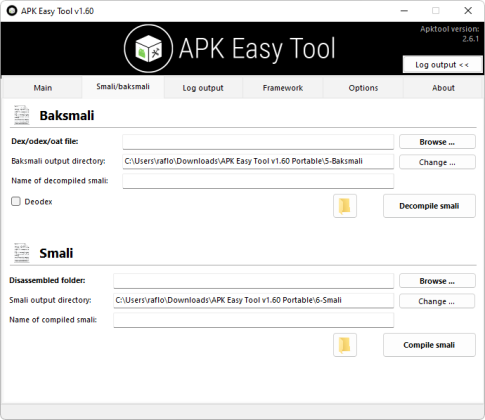Click the Compile smali button
The height and width of the screenshot is (420, 485).
(x=429, y=345)
